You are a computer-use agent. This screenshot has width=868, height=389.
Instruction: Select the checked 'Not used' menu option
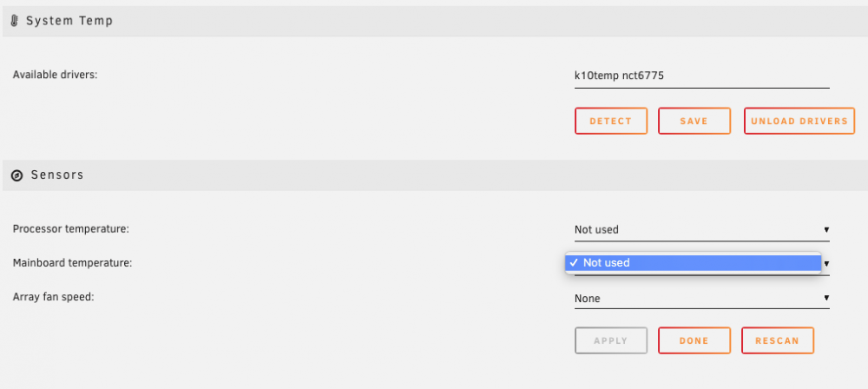pos(693,262)
